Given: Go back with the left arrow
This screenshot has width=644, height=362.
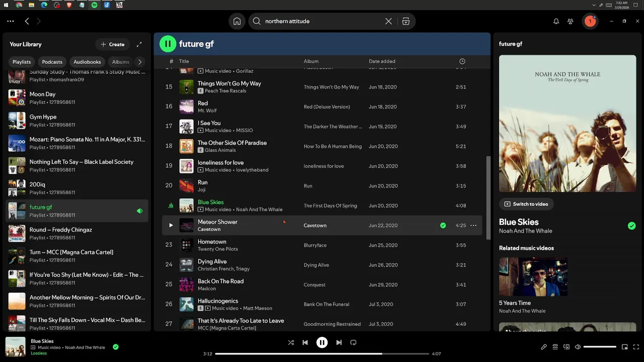Looking at the screenshot, I should pos(27,21).
